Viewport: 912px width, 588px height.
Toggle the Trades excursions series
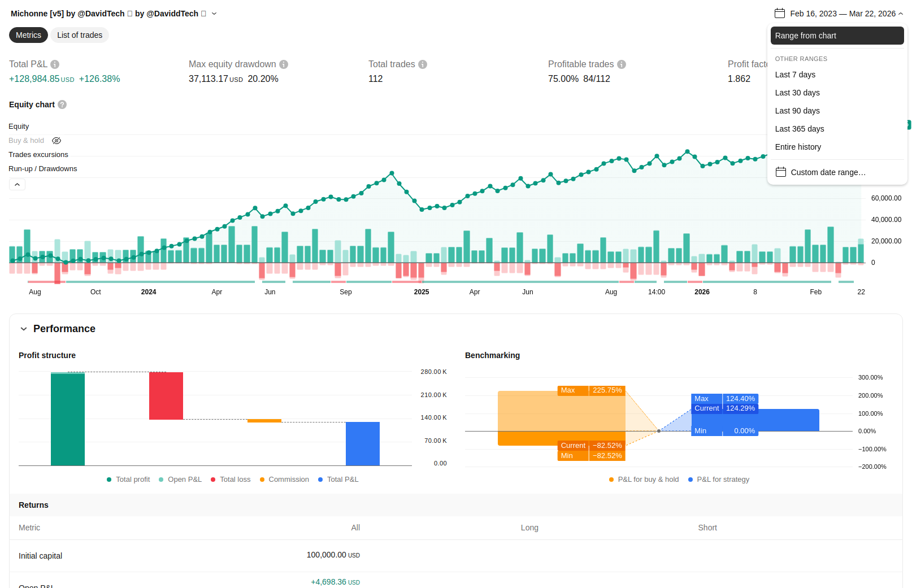pos(38,155)
